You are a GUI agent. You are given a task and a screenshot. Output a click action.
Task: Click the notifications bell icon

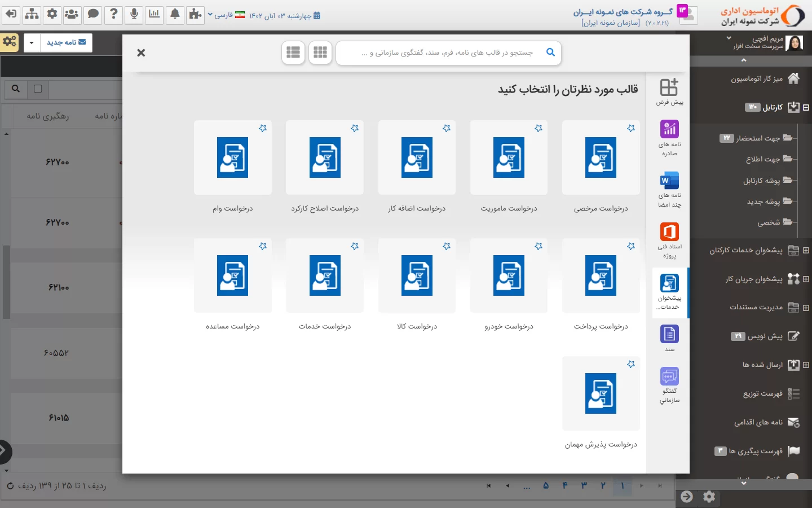pos(175,15)
